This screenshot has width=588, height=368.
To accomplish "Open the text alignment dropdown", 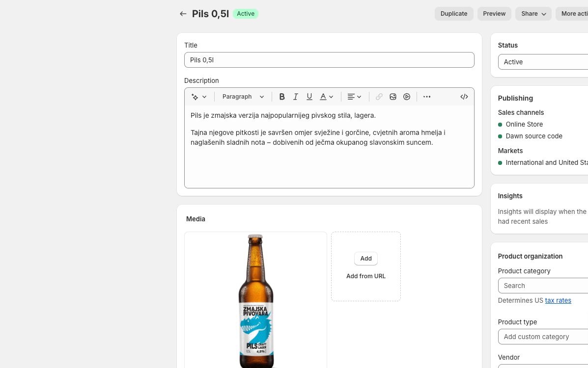I will [x=354, y=97].
